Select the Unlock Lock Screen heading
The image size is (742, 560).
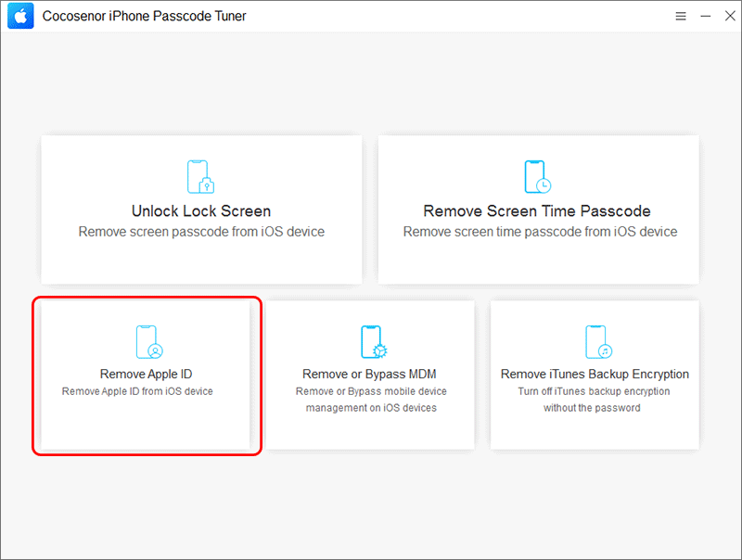201,211
